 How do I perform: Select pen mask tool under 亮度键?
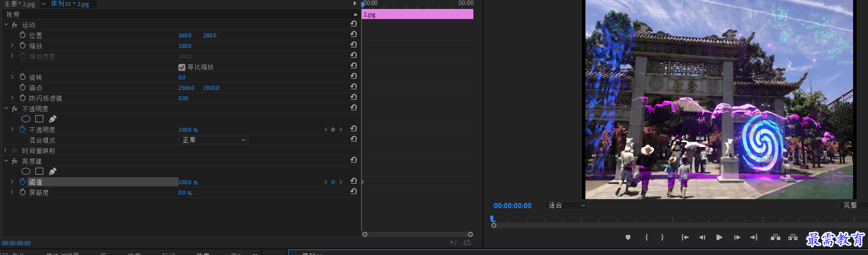[x=53, y=171]
